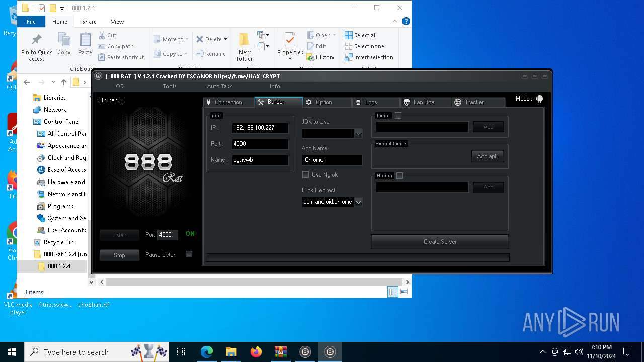This screenshot has height=362, width=644.
Task: Click Paste shortcut in Explorer ribbon
Action: coord(121,57)
